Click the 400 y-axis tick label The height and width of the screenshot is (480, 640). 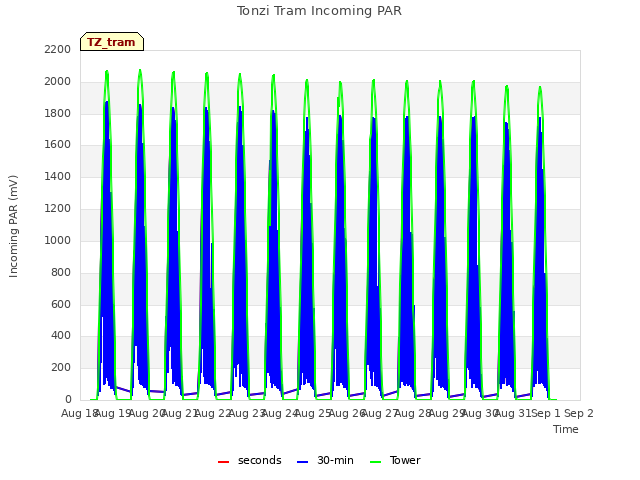point(61,336)
